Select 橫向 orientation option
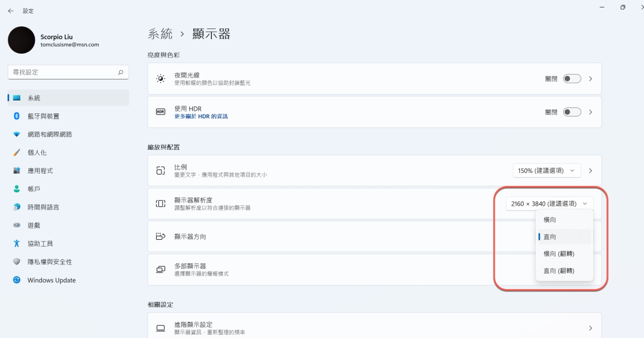 (x=564, y=220)
